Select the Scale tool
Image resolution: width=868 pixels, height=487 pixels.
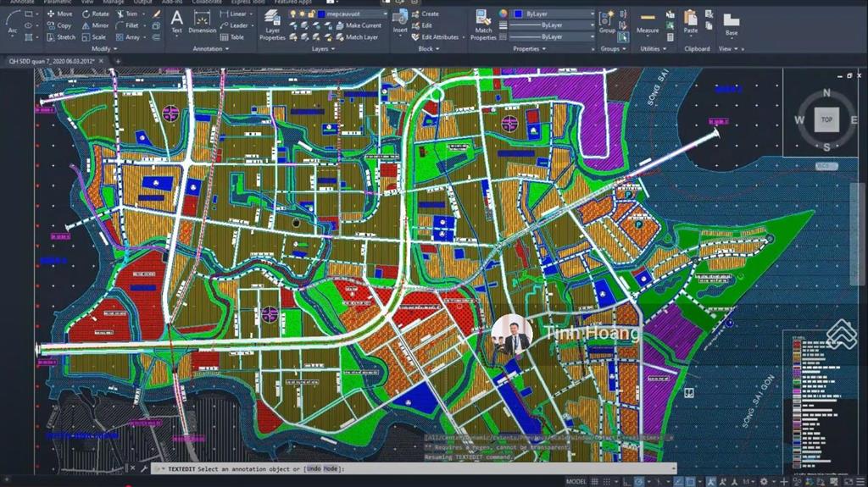point(94,37)
